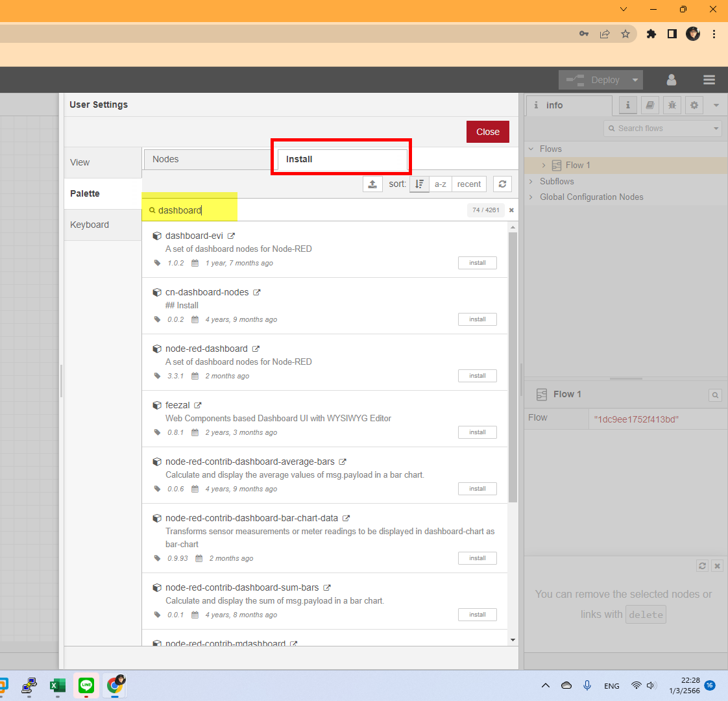Open the password key icon
The width and height of the screenshot is (728, 701).
coord(583,34)
